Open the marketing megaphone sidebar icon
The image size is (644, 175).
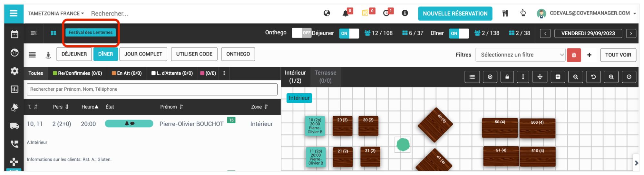pyautogui.click(x=15, y=107)
